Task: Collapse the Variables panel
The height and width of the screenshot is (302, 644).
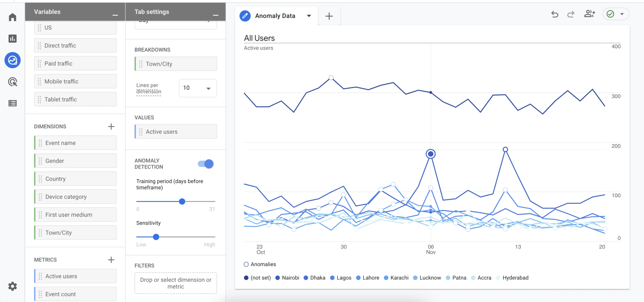Action: pos(115,15)
